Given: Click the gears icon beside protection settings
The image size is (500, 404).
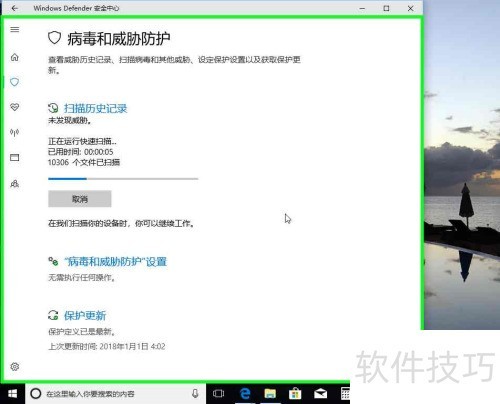Looking at the screenshot, I should [x=53, y=261].
